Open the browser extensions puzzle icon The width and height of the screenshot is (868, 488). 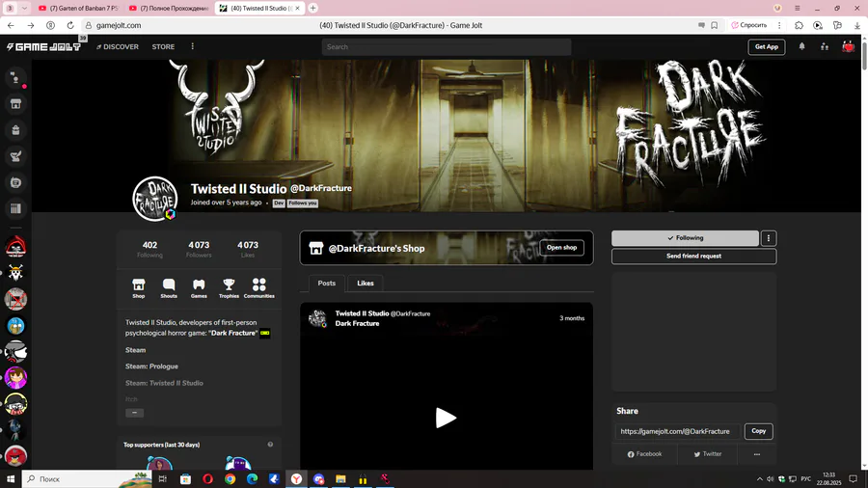(799, 25)
